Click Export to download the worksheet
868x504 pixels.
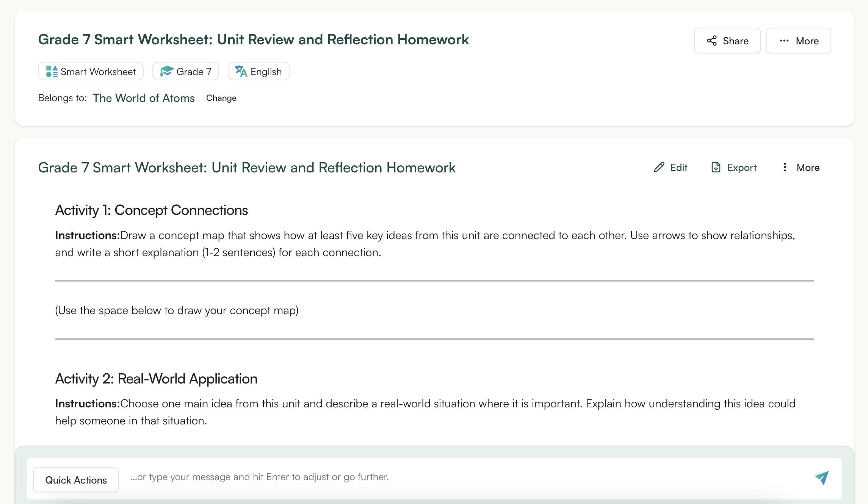click(733, 167)
